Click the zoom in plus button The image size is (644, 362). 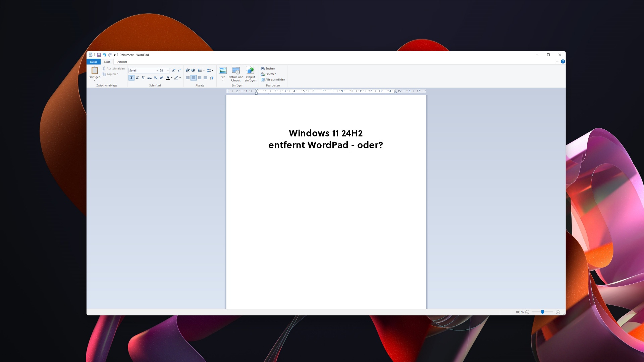558,312
